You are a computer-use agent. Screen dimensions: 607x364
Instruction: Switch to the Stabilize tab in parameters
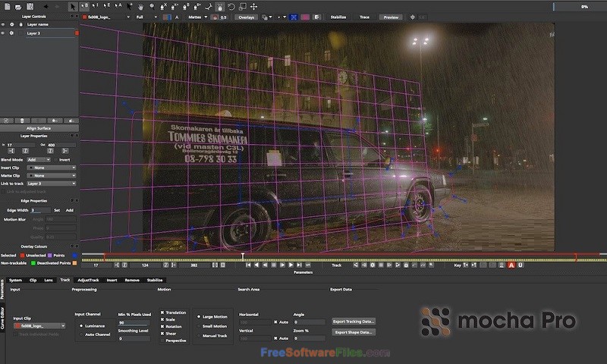point(155,280)
